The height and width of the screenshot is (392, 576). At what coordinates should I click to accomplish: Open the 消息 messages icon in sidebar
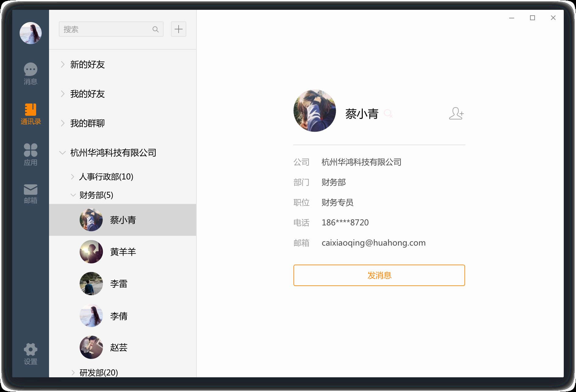tap(31, 73)
